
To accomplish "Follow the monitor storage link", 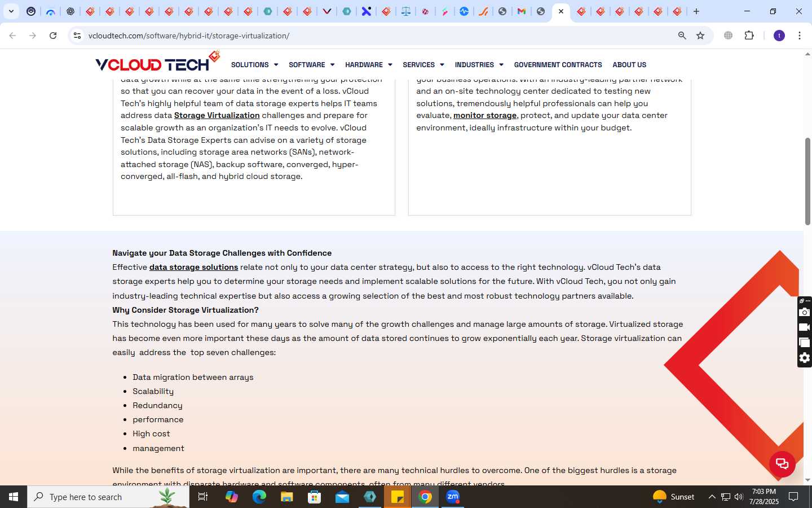I will 485,115.
